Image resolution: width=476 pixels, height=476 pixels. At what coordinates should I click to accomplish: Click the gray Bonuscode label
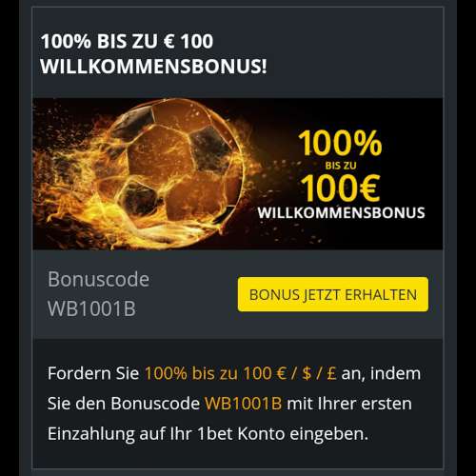[x=98, y=279]
